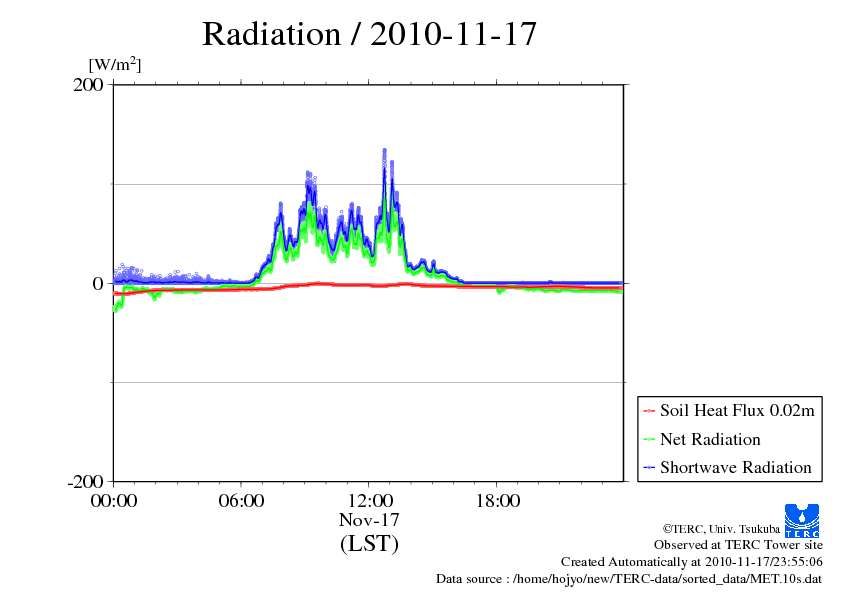Screen dimensions: 842x595
Task: Click the blue Shortwave Radiation legend marker
Action: (649, 467)
